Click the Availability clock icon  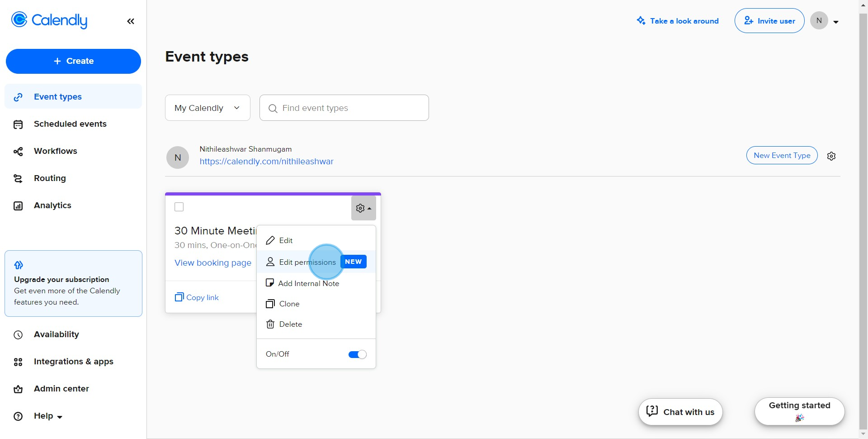[x=18, y=335]
